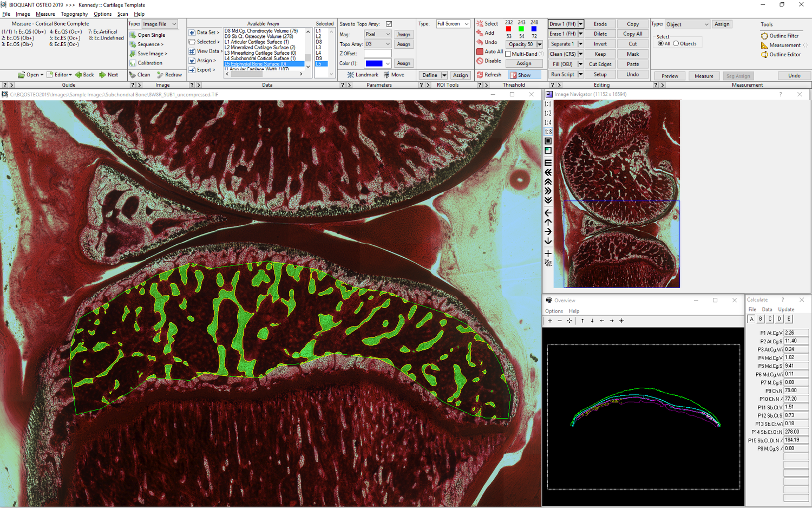Click the Invert button
The height and width of the screenshot is (508, 812).
tap(600, 44)
